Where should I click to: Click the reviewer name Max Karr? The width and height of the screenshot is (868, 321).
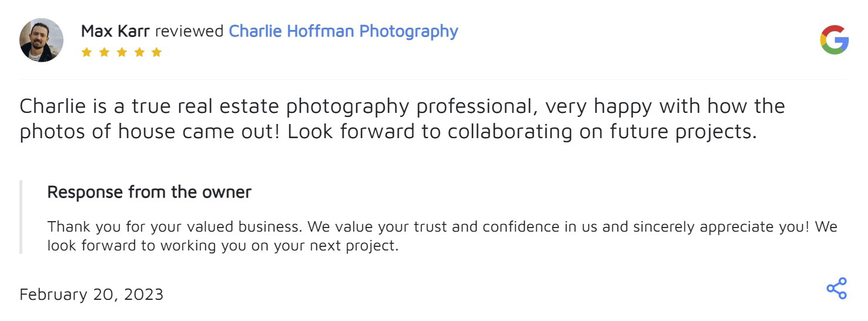(x=115, y=31)
